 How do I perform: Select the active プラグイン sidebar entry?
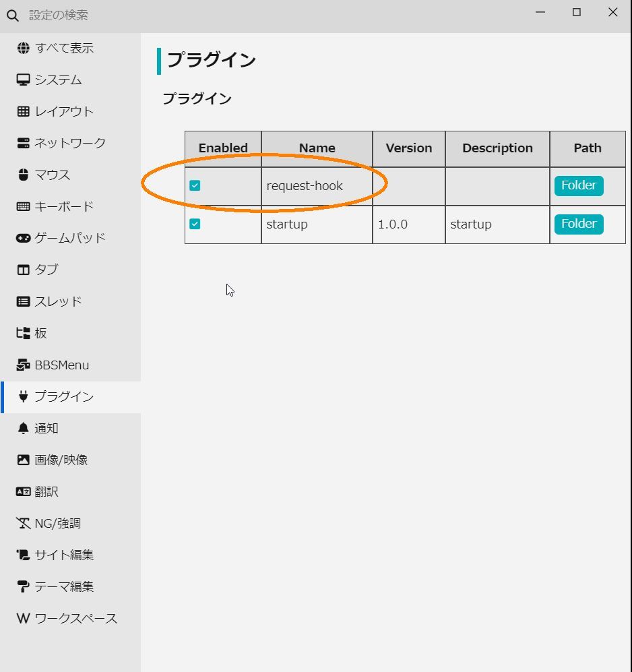click(71, 397)
